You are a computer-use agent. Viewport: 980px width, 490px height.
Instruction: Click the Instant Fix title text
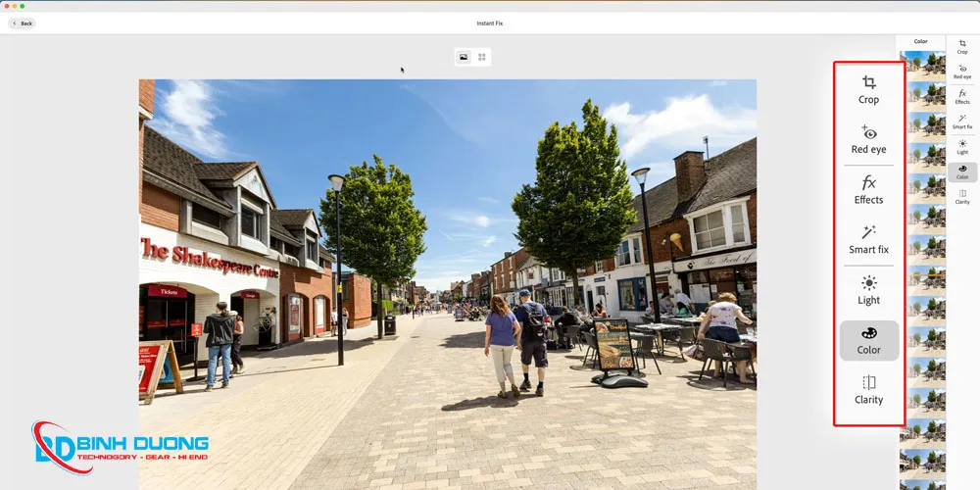pos(489,24)
